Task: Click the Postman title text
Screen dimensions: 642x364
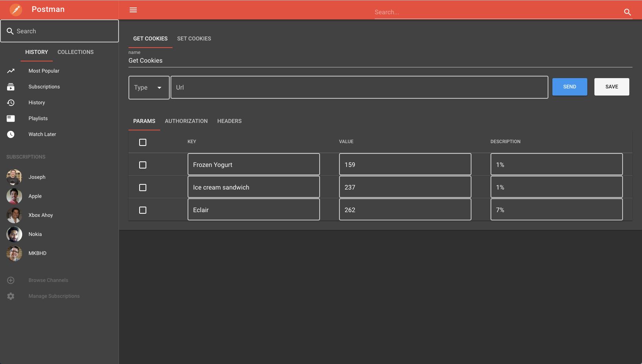Action: click(x=48, y=10)
